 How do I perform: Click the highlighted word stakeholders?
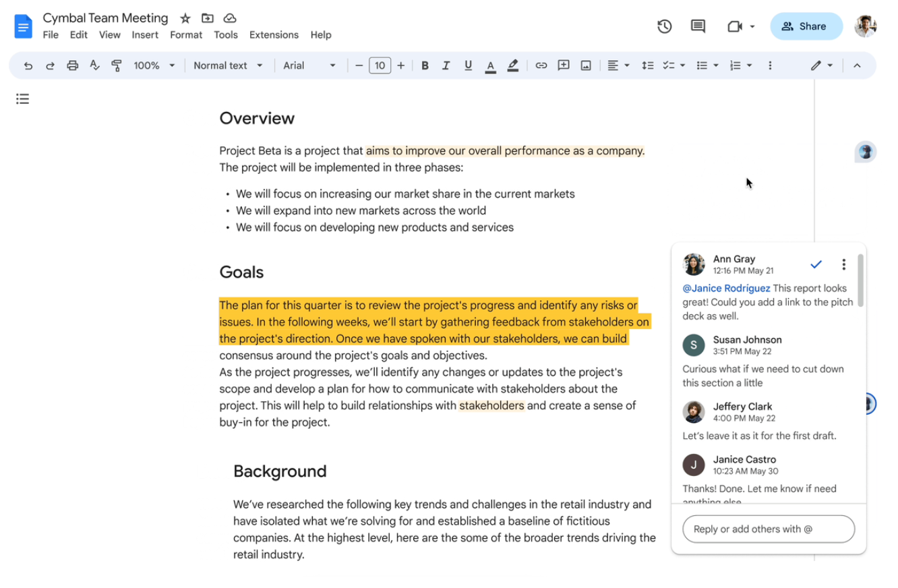pos(491,406)
